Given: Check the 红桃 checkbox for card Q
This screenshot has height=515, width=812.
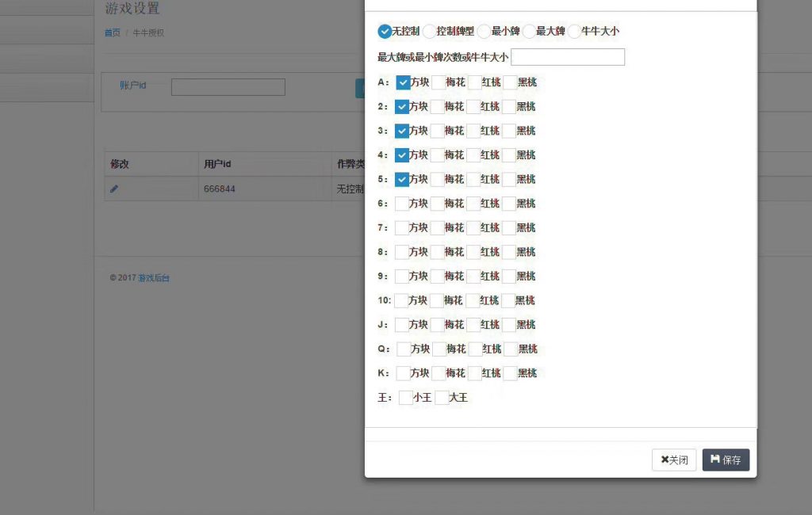Looking at the screenshot, I should (x=474, y=349).
